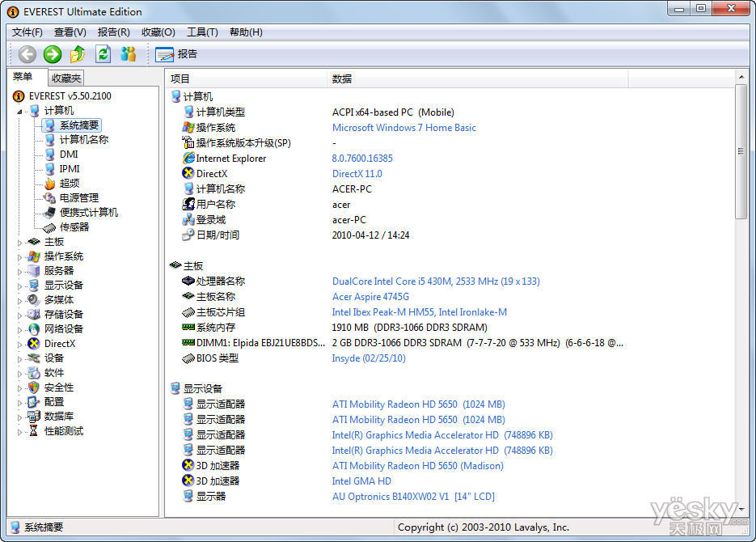Click the AU Optronics B140XW02 V1 link
The width and height of the screenshot is (756, 542).
coord(413,497)
